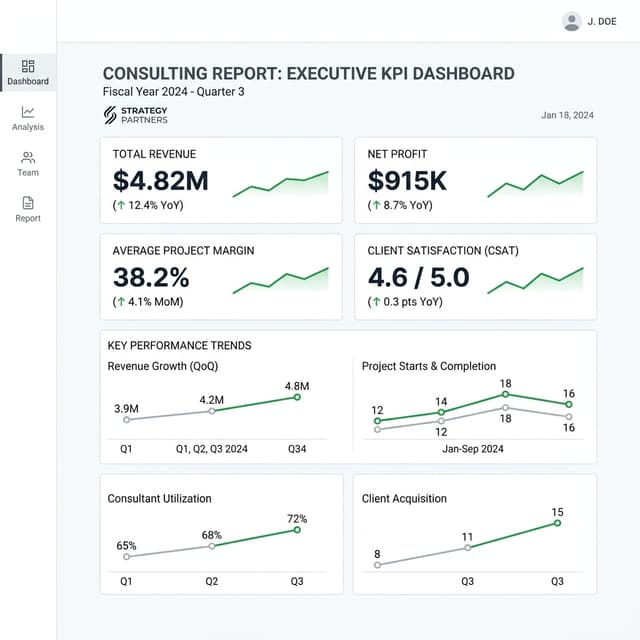
Task: Click the Revenue Growth (QoQ) heading
Action: [162, 366]
